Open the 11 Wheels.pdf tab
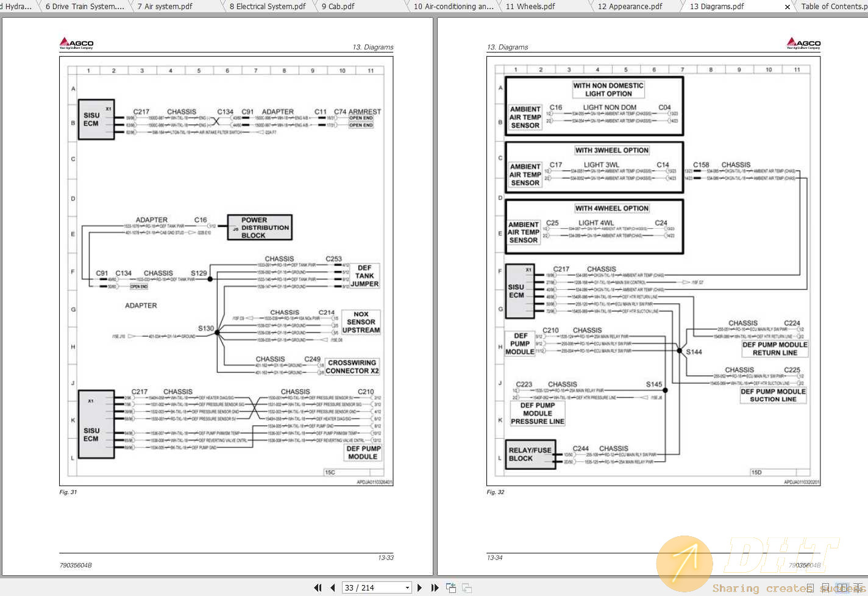This screenshot has height=596, width=868. tap(530, 6)
